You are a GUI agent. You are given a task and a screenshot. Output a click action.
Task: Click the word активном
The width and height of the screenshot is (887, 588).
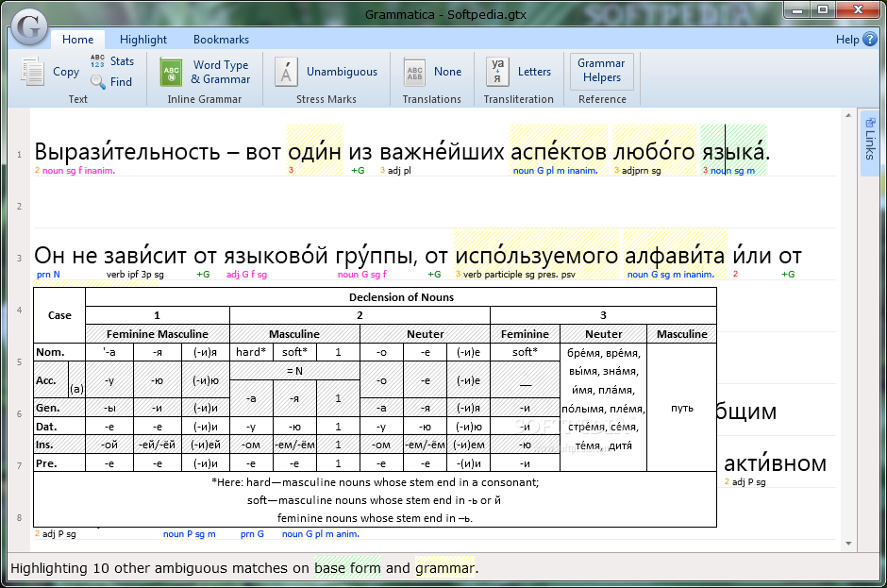[775, 463]
